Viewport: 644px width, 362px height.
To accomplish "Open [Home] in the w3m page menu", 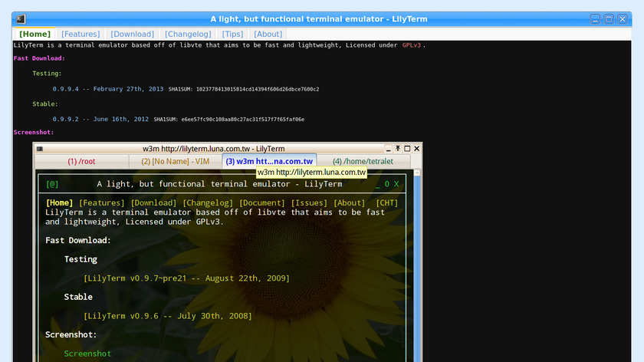I will [59, 203].
